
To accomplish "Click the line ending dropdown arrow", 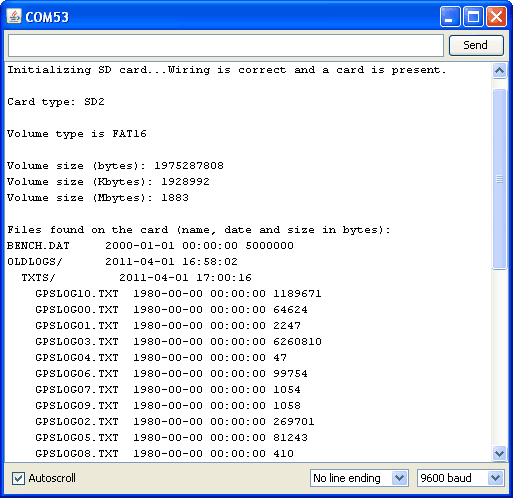I will [x=399, y=478].
